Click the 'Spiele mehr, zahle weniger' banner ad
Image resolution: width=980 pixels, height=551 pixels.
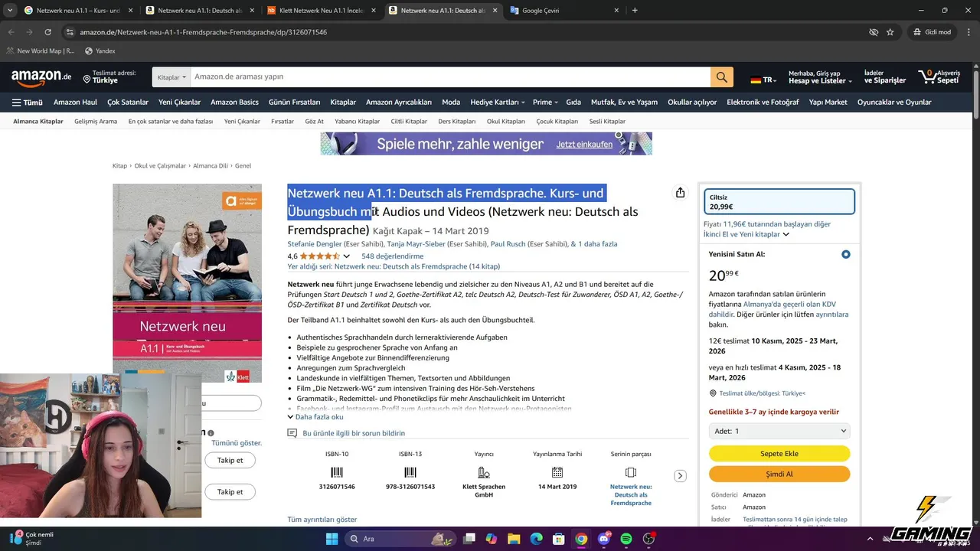pyautogui.click(x=486, y=144)
